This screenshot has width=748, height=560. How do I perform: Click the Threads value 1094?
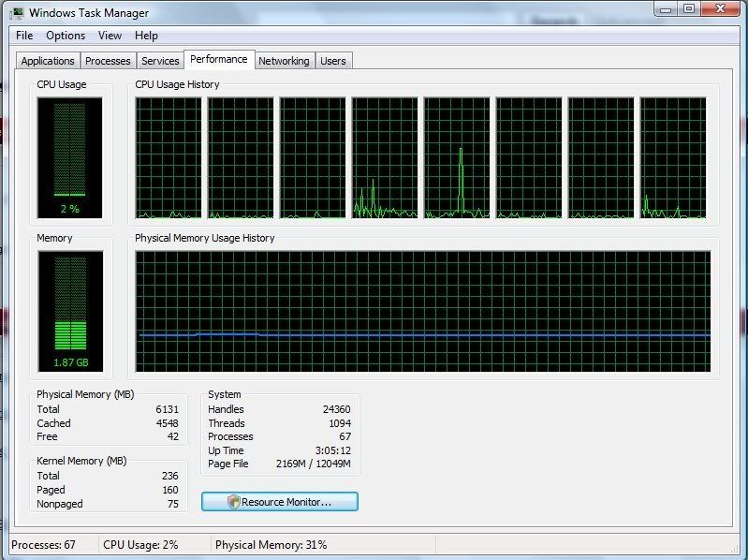(340, 423)
